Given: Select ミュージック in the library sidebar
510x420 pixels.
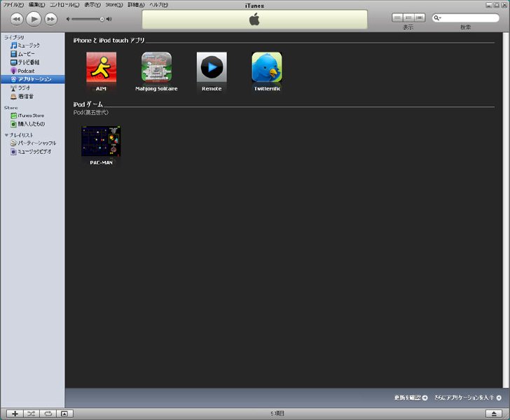Looking at the screenshot, I should pos(32,45).
